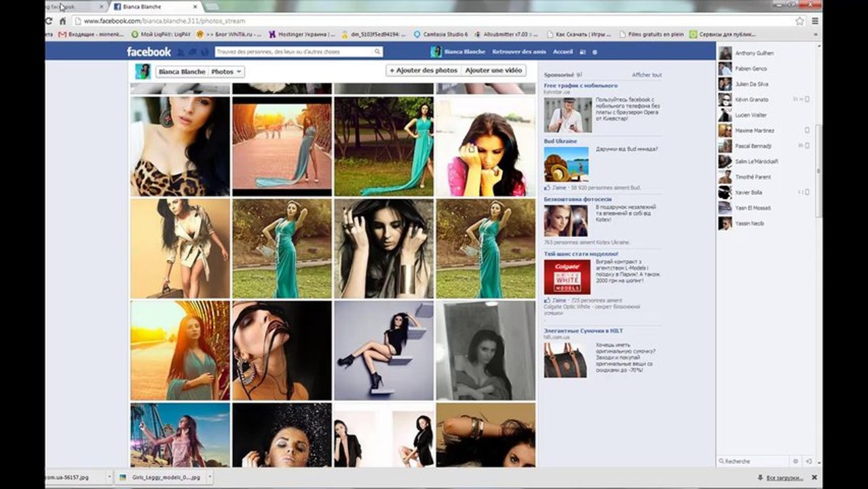The width and height of the screenshot is (868, 489).
Task: Open Сервисы для публик bookmark
Action: click(722, 34)
